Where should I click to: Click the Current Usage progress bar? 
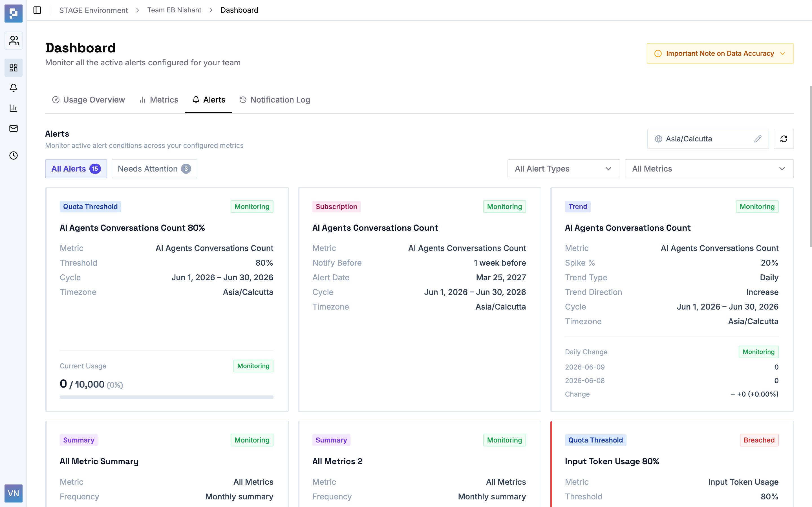pyautogui.click(x=166, y=397)
